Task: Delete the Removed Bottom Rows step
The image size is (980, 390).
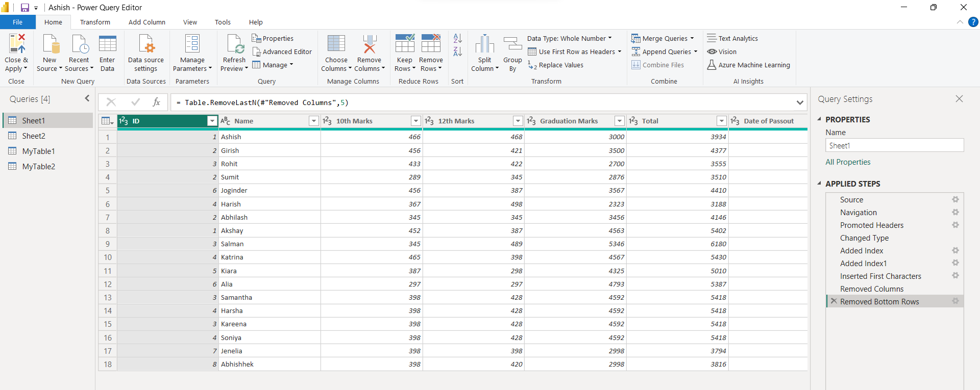Action: click(834, 301)
